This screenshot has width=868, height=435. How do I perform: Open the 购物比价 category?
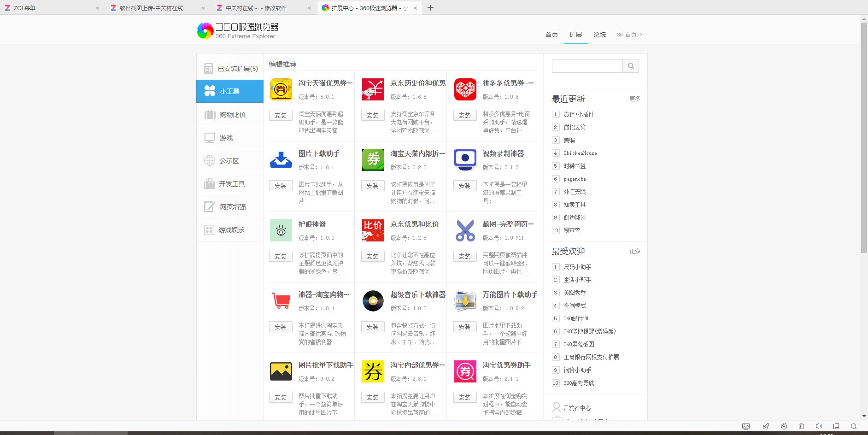[x=229, y=114]
